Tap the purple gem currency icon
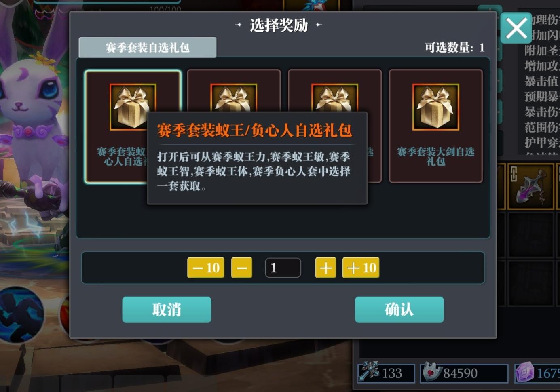 coord(525,372)
